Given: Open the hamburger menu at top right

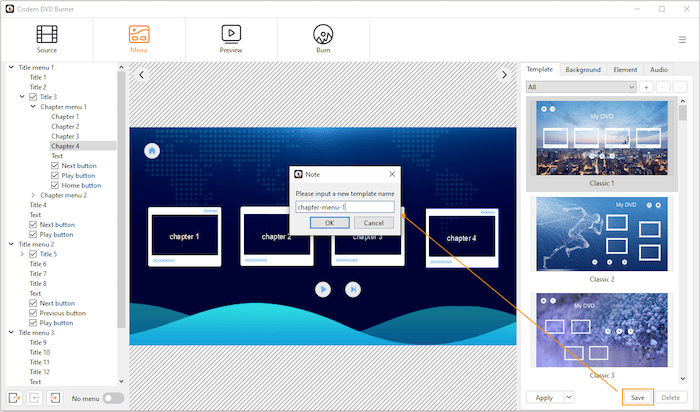Looking at the screenshot, I should tap(682, 40).
